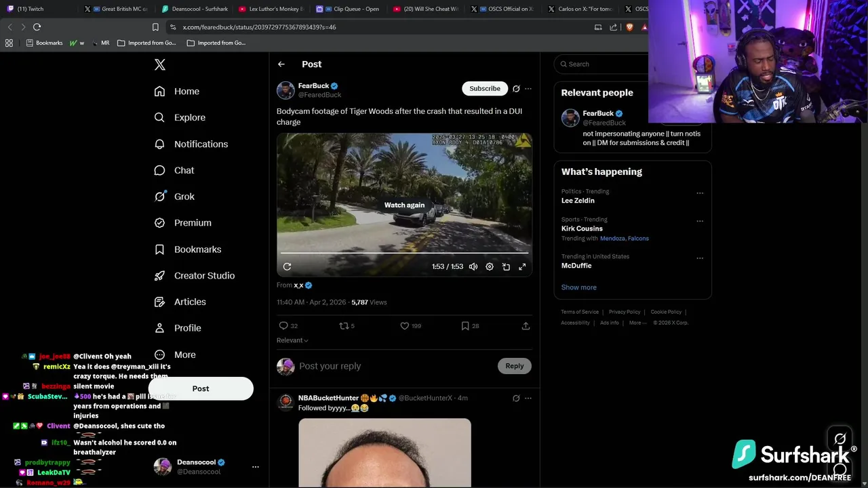Go back in browser history
Screen dimensions: 868x488
click(x=9, y=27)
